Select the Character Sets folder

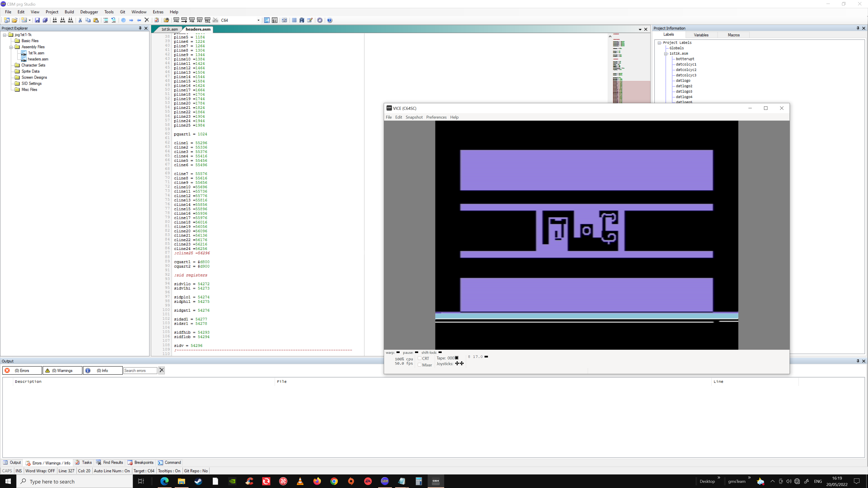[33, 65]
